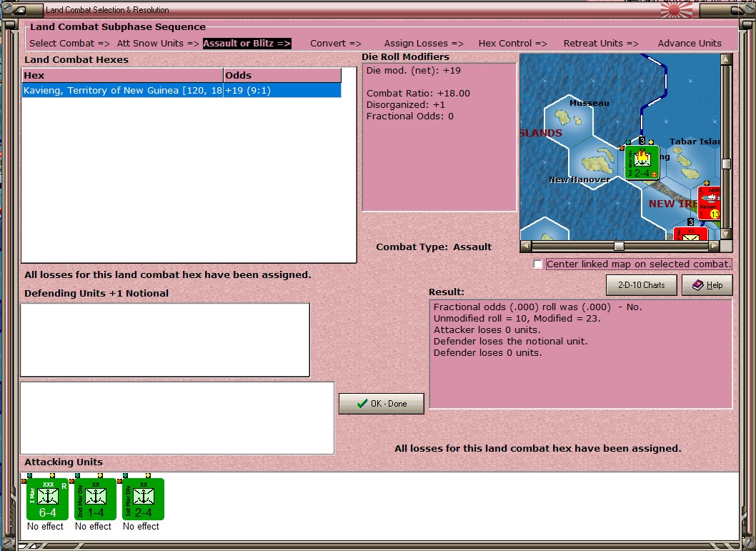Select the 1st Mar Div 2-4 attacking unit
The image size is (756, 551).
point(143,498)
